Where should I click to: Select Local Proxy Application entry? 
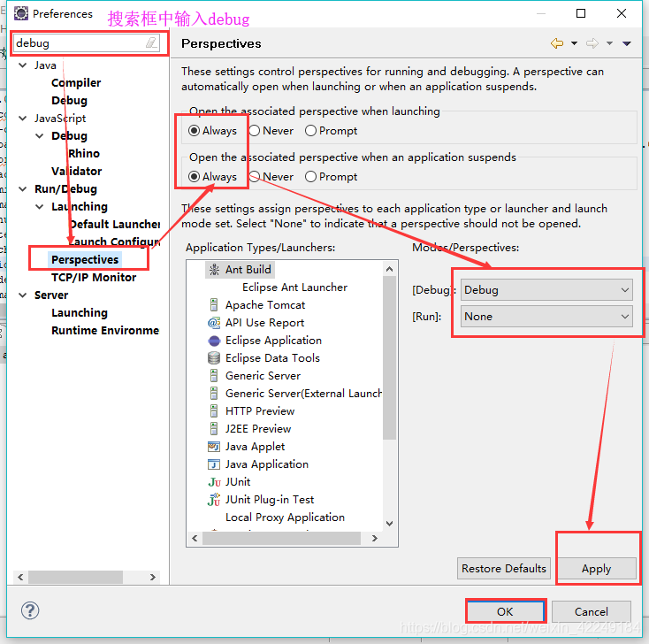pyautogui.click(x=285, y=517)
